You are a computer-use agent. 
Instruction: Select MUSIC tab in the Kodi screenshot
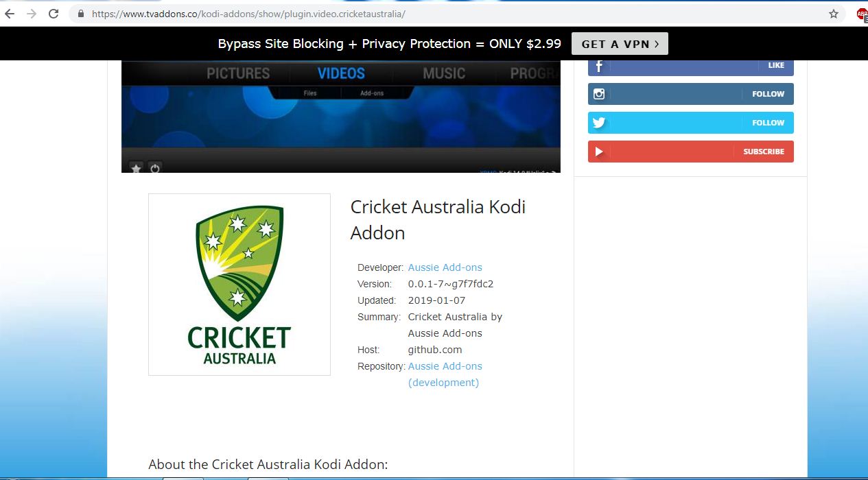[x=444, y=73]
